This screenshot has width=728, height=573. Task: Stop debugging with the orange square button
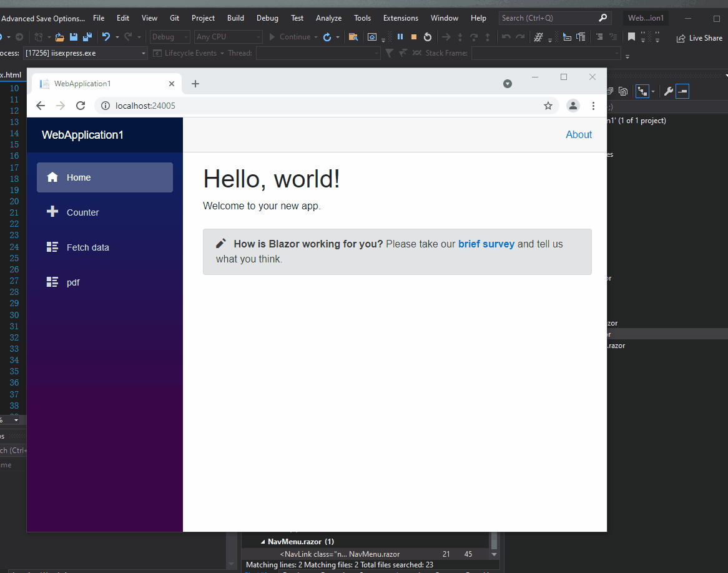414,37
